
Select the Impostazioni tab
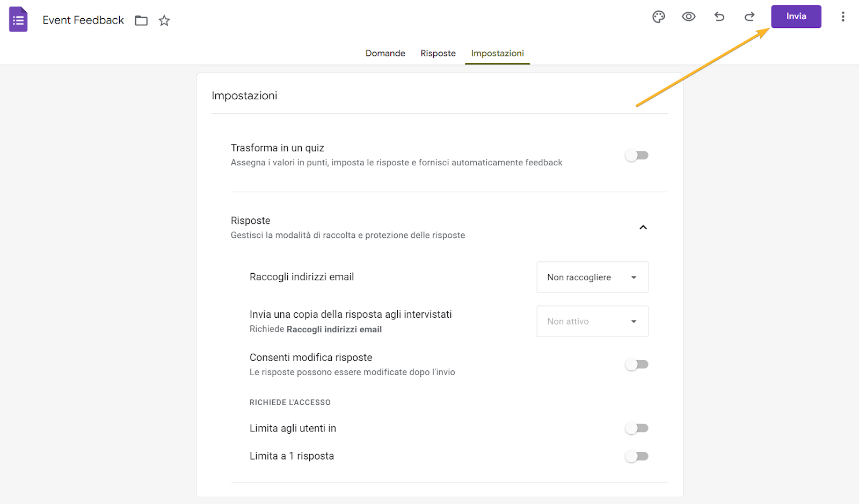(x=497, y=53)
